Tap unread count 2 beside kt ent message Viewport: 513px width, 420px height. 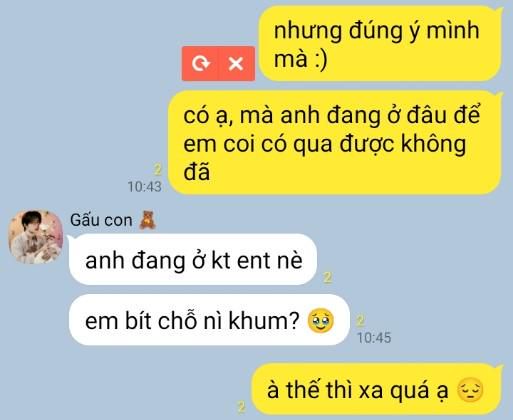coord(328,277)
